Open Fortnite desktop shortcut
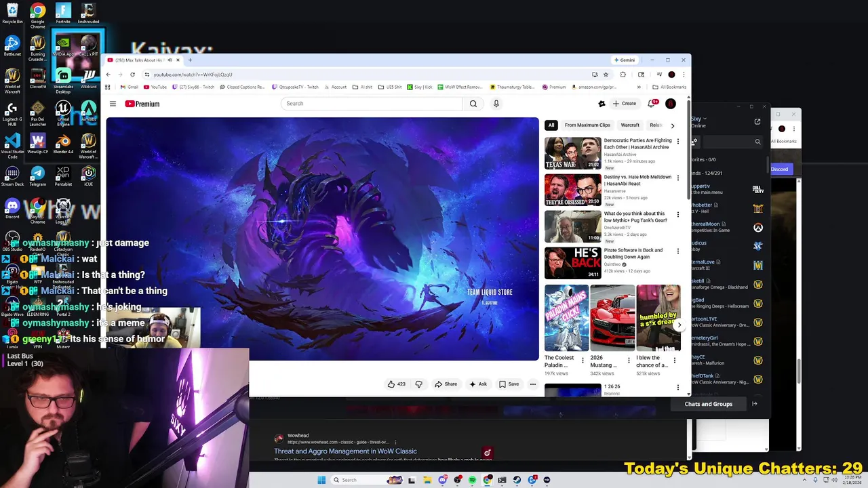 coord(63,14)
